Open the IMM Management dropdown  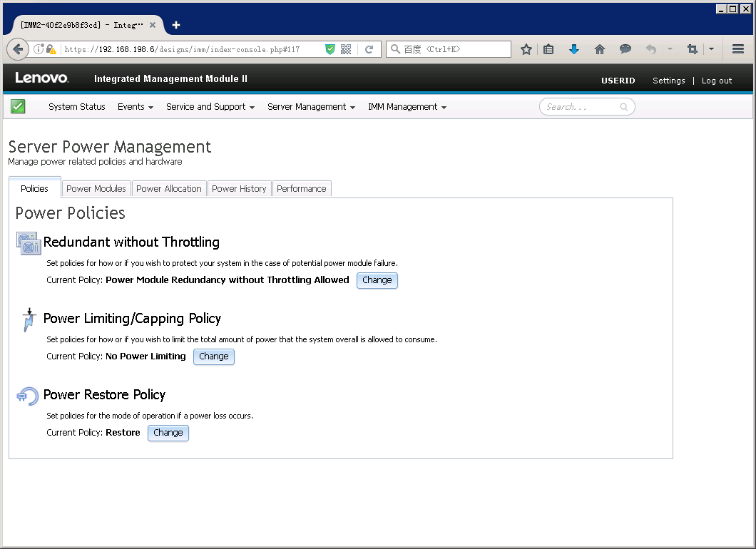point(407,106)
